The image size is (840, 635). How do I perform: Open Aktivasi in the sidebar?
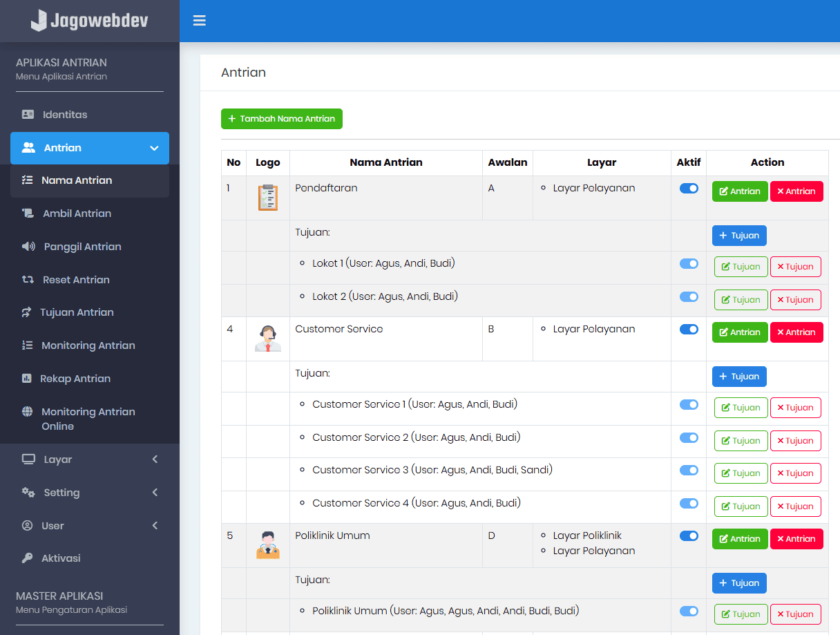[61, 558]
